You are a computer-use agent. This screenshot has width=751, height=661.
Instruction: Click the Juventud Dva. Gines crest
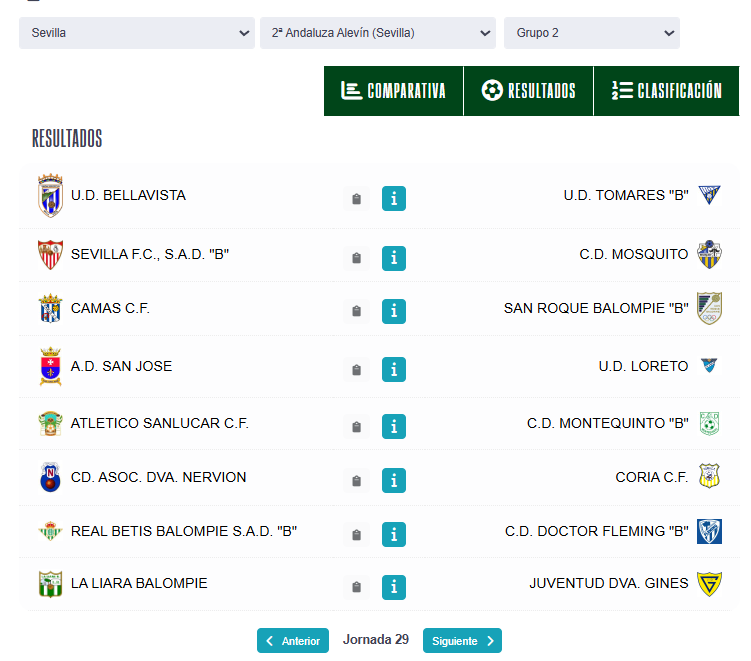coord(709,584)
